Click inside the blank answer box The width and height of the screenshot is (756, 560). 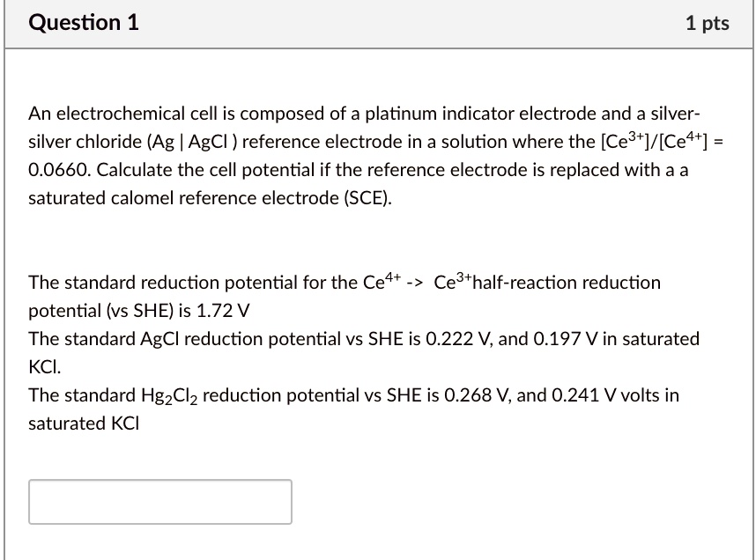(160, 501)
